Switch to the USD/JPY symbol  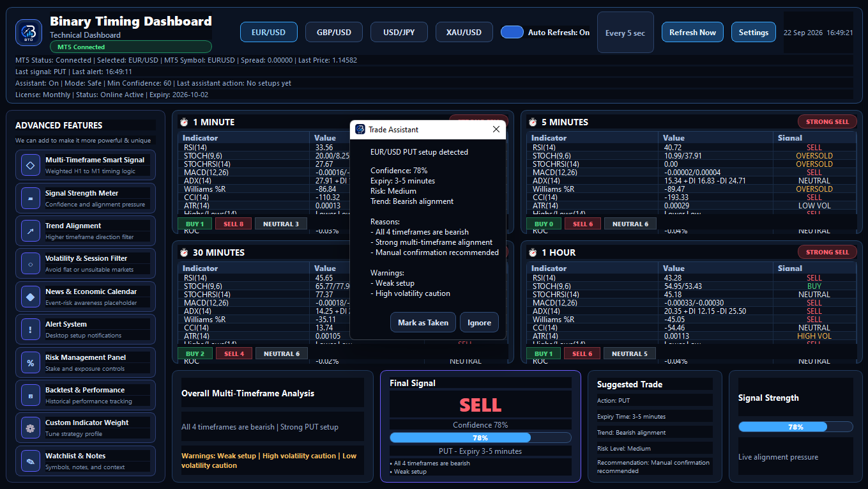[399, 32]
